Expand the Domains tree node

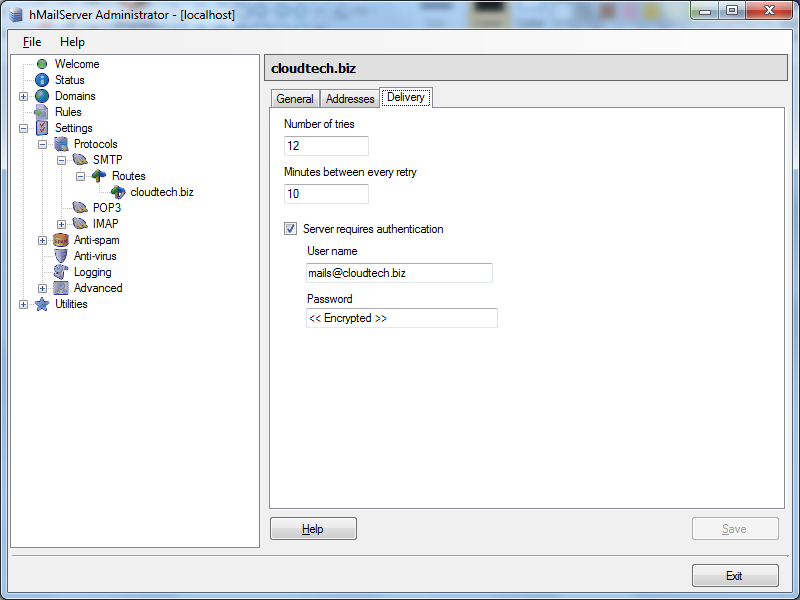23,96
